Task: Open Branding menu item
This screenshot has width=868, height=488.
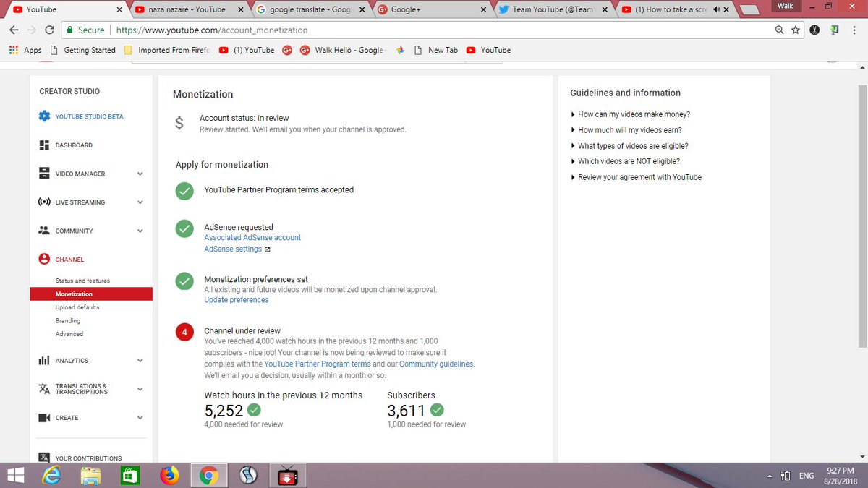Action: pos(68,320)
